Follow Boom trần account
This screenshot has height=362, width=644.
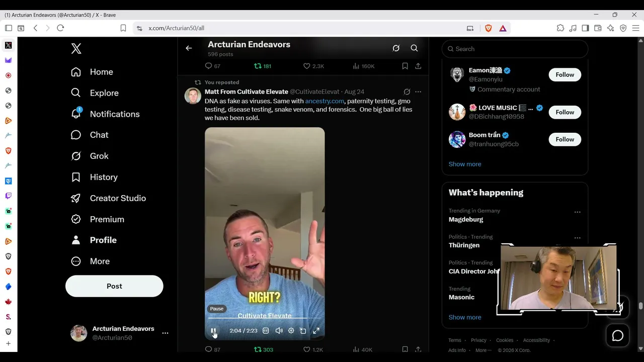click(x=565, y=139)
